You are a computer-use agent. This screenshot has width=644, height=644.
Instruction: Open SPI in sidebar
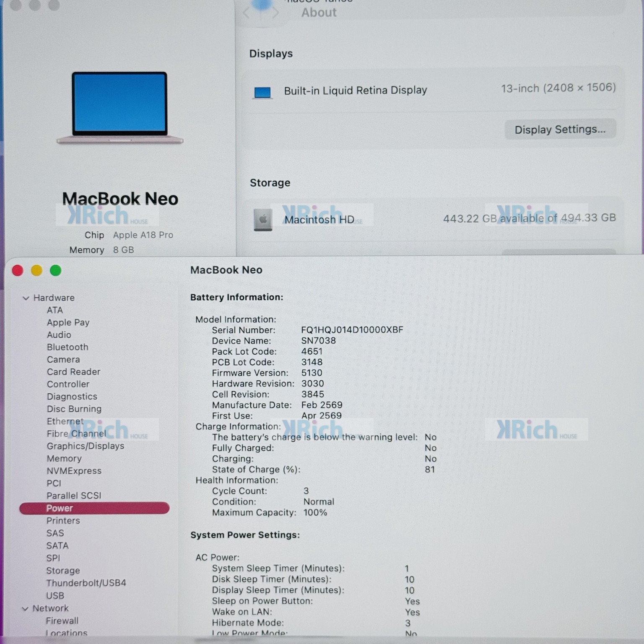tap(53, 558)
